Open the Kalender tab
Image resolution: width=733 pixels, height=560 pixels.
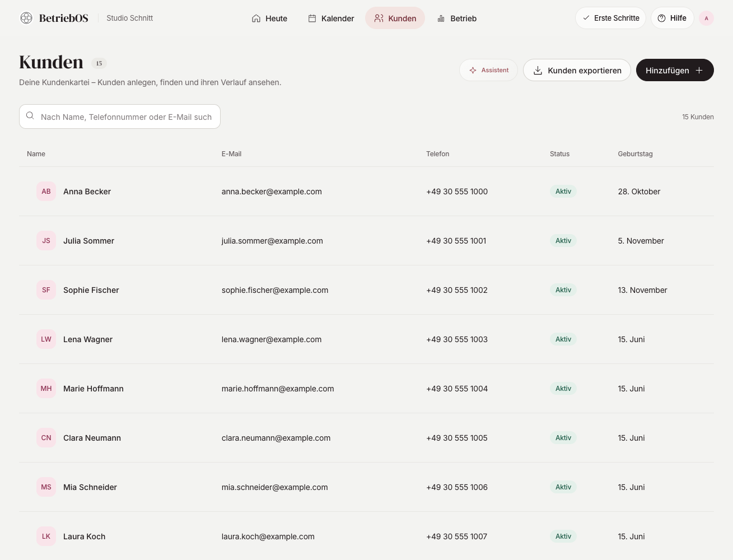[331, 18]
